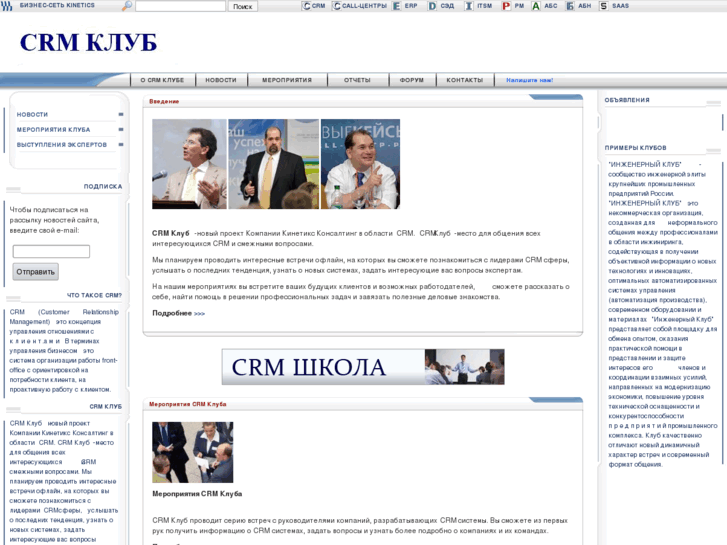The image size is (727, 545).
Task: Click the CRM club events meeting photo
Action: click(x=193, y=452)
